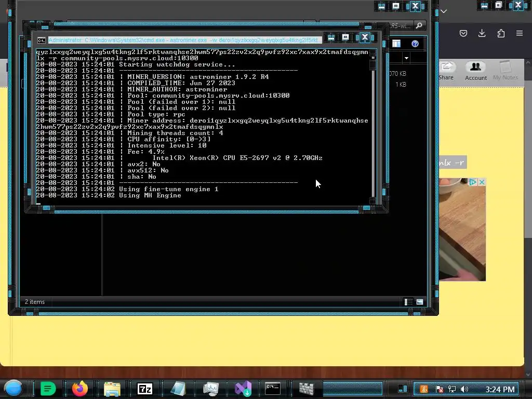532x399 pixels.
Task: Open the firewall brick wall taskbar icon
Action: 307,389
